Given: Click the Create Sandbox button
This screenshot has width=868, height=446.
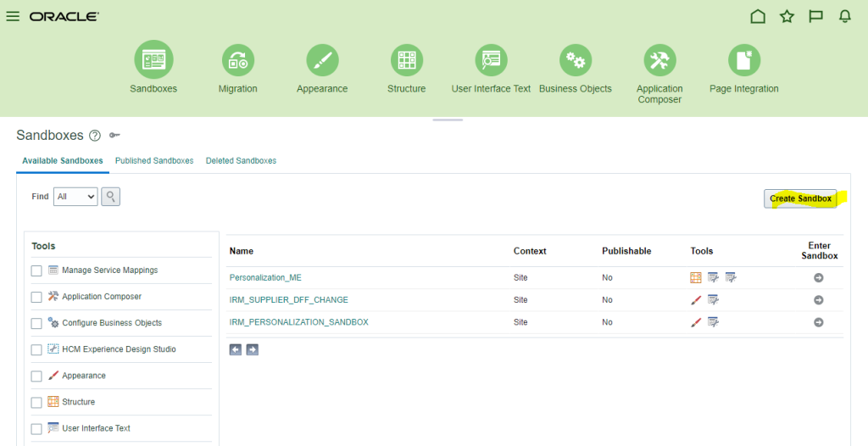Looking at the screenshot, I should click(800, 198).
